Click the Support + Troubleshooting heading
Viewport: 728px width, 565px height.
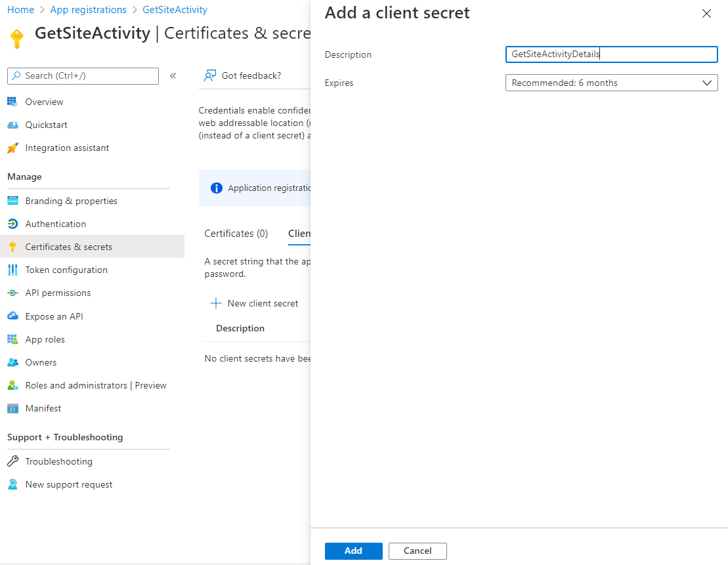(x=65, y=437)
